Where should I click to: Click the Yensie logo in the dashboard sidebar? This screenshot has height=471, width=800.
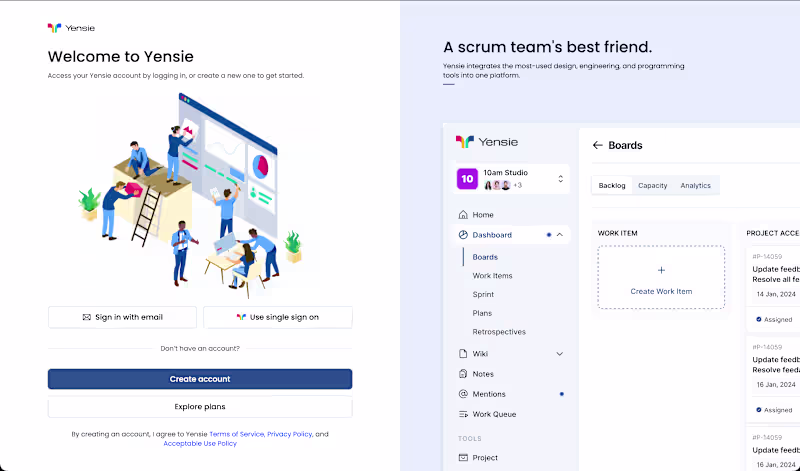pyautogui.click(x=487, y=142)
